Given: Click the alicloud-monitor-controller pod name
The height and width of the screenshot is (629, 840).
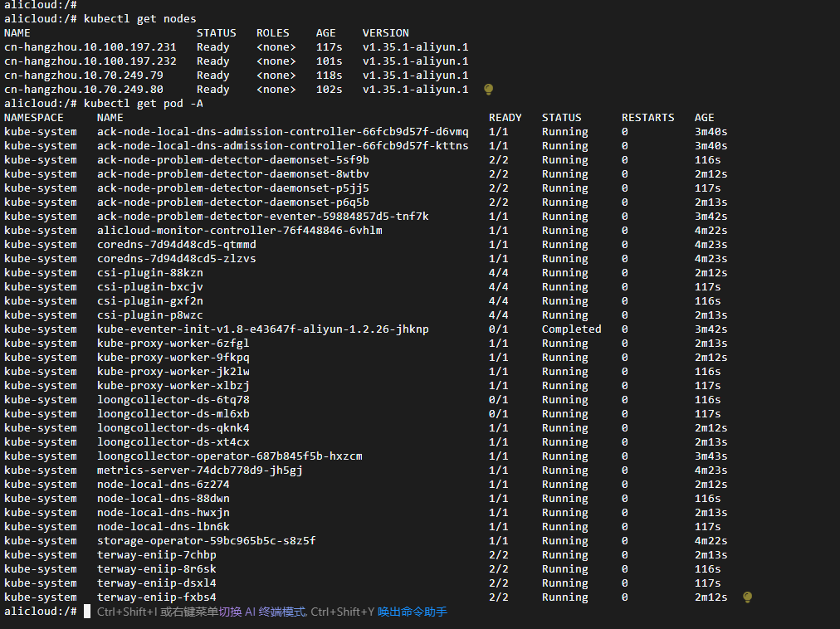Looking at the screenshot, I should pyautogui.click(x=239, y=231).
